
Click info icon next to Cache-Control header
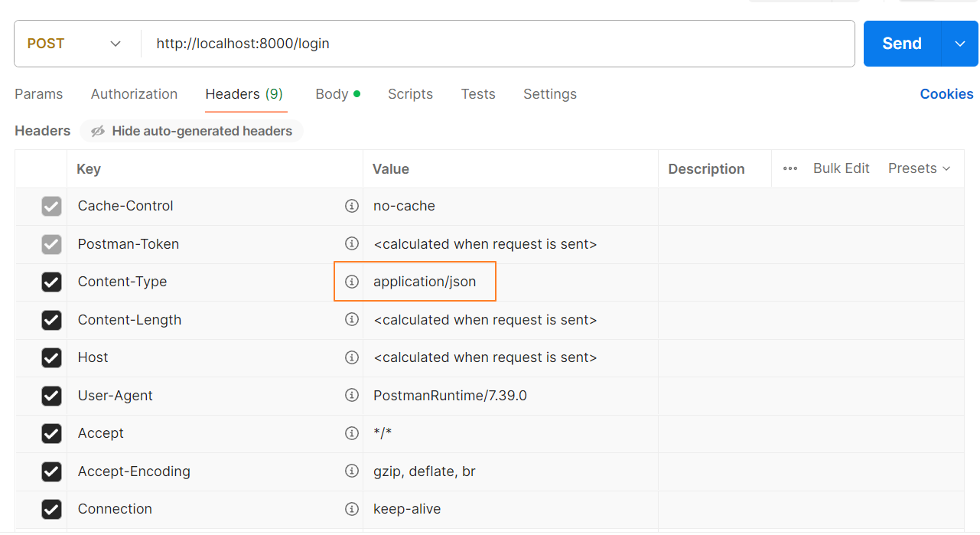(x=352, y=206)
